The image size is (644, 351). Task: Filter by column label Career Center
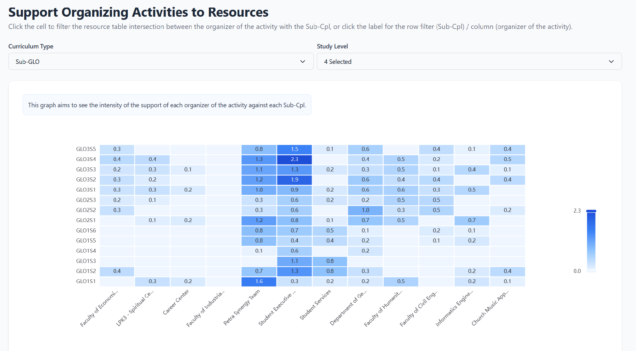pyautogui.click(x=176, y=302)
